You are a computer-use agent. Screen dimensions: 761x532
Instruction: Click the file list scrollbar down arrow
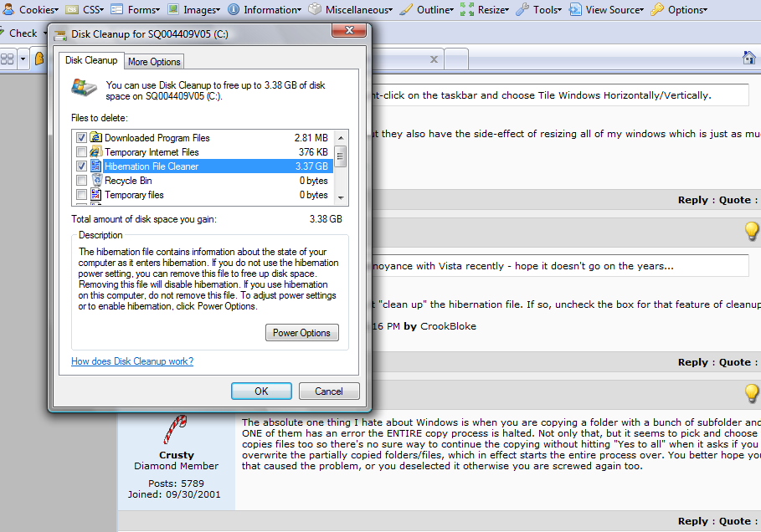coord(341,197)
